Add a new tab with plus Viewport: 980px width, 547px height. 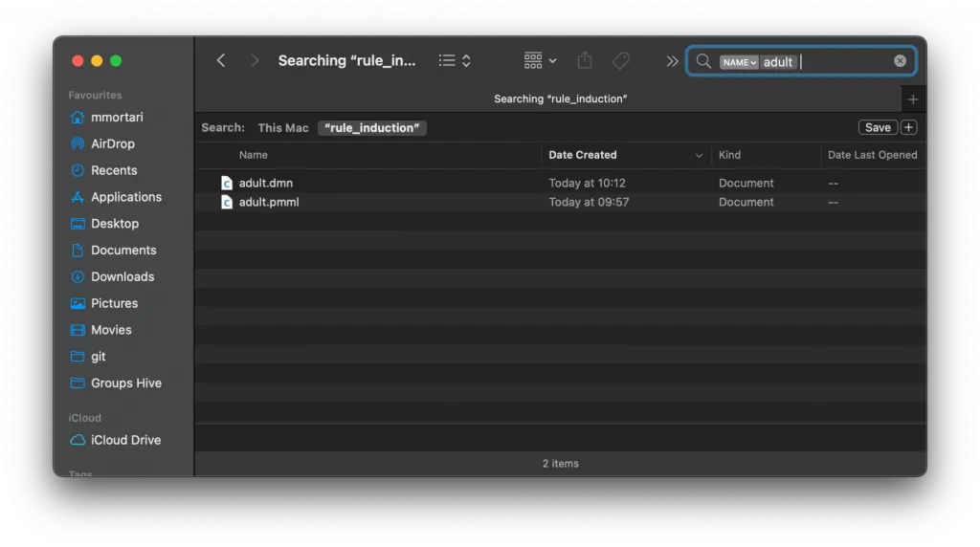pos(912,99)
